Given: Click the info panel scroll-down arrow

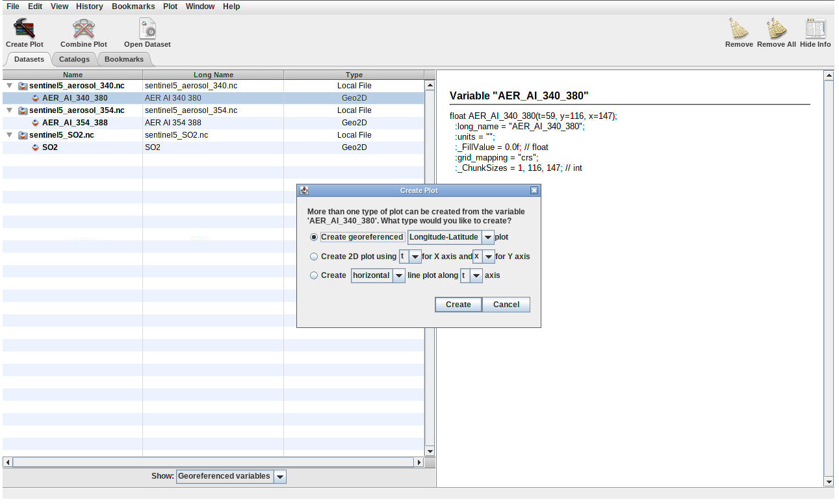Looking at the screenshot, I should coord(829,482).
